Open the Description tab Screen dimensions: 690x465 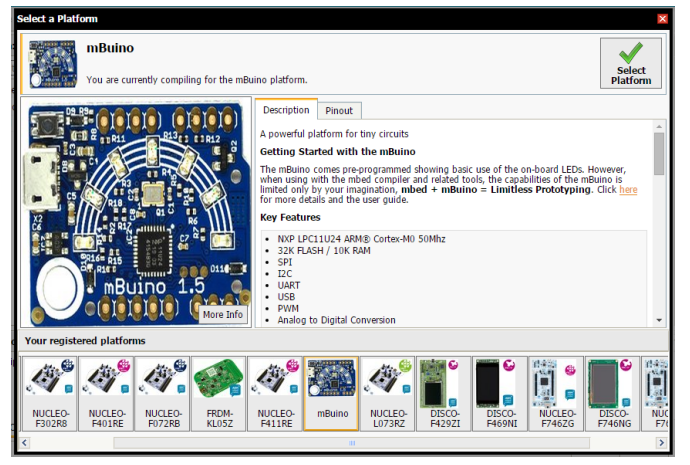coord(286,110)
